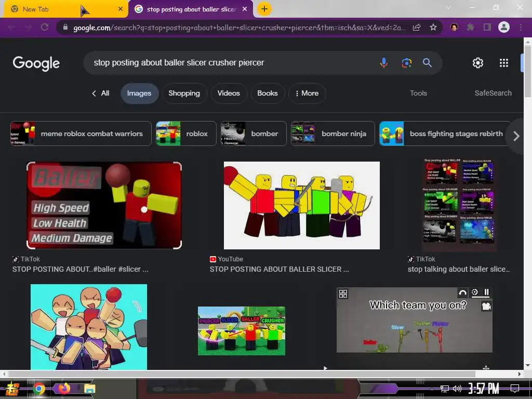Go to Google home via the logo
The image size is (532, 399).
[x=36, y=63]
